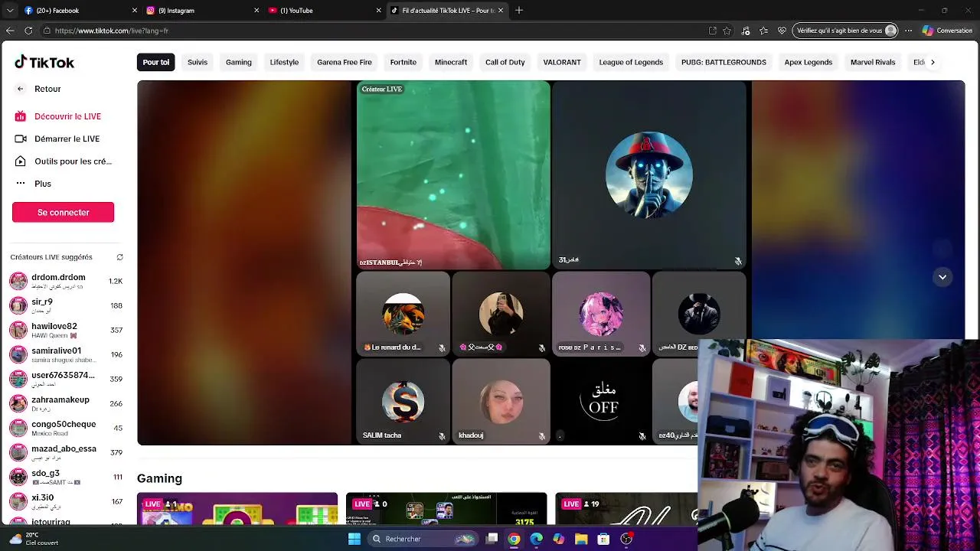Click the Se connecter button
980x551 pixels.
(x=63, y=212)
